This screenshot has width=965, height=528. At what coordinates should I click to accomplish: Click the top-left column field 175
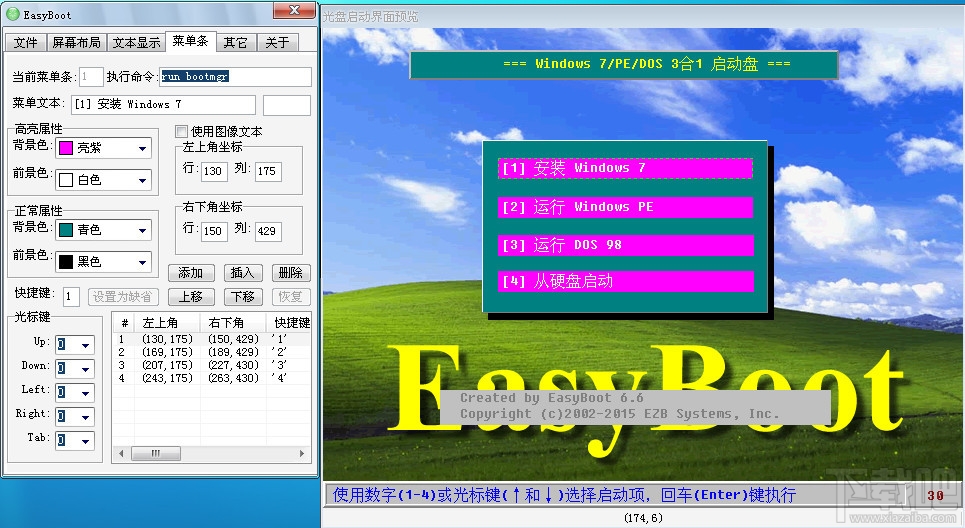click(x=268, y=171)
